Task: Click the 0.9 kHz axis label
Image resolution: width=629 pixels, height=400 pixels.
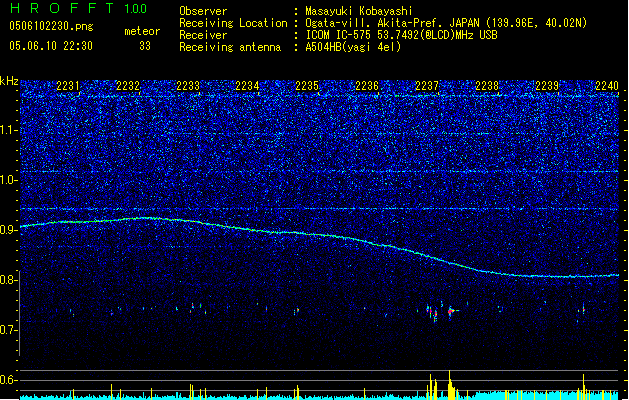Action: pyautogui.click(x=9, y=230)
